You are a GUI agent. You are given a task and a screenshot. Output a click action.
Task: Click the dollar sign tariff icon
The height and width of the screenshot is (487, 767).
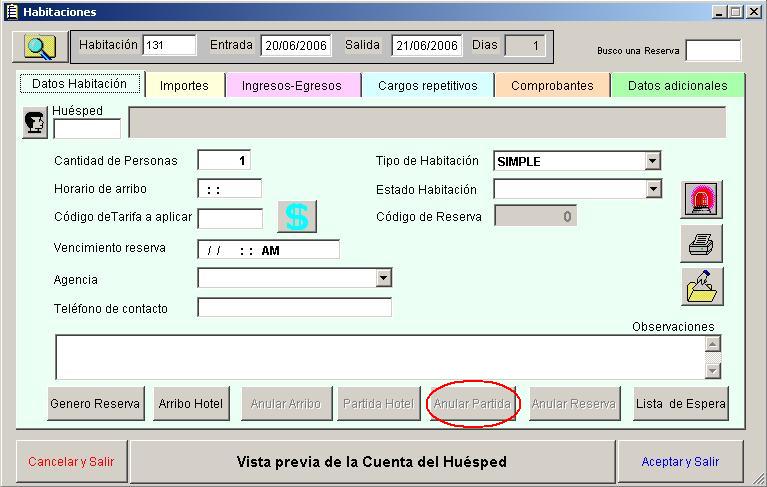pyautogui.click(x=297, y=216)
